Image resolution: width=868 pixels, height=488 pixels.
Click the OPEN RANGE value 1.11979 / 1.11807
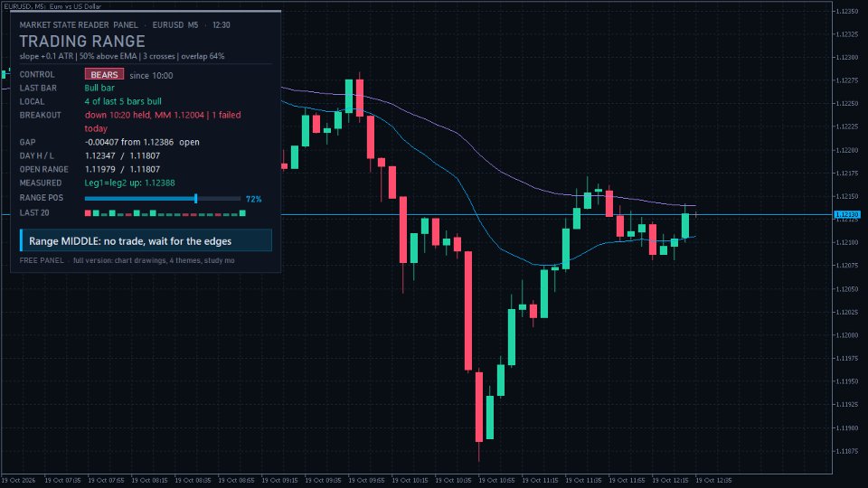click(122, 169)
